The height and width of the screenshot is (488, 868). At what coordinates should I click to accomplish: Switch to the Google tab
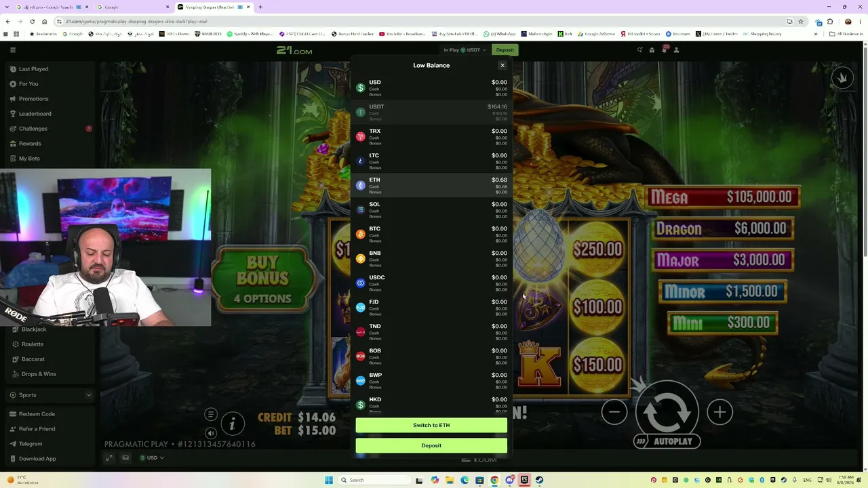(132, 7)
